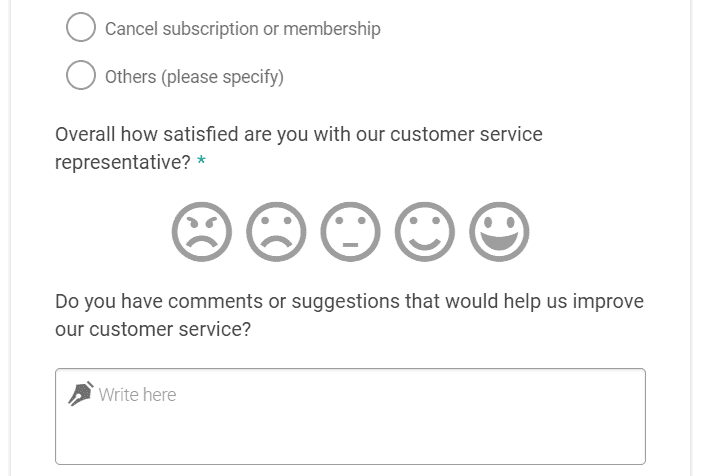Focus the comments text area

350,416
